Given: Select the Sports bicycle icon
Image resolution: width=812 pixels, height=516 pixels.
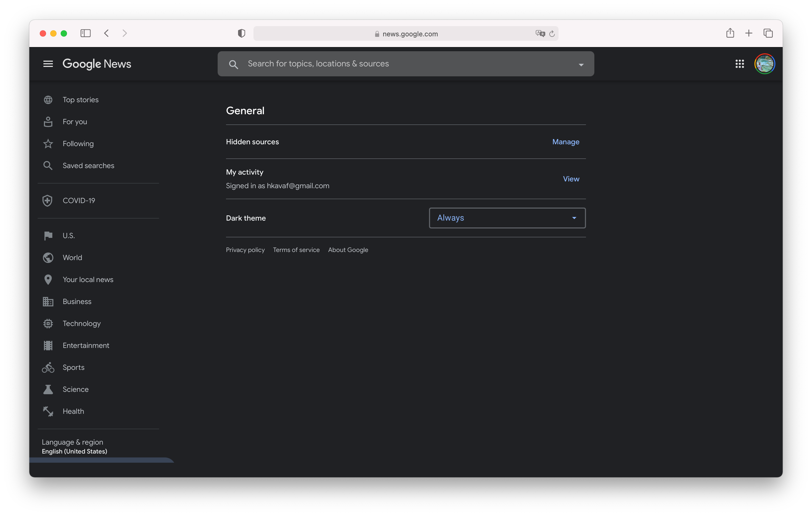Looking at the screenshot, I should 48,367.
